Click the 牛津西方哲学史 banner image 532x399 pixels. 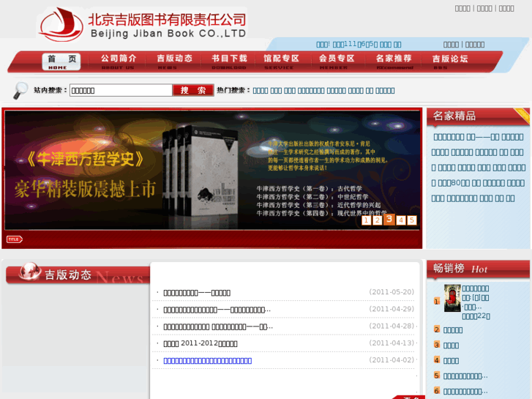pyautogui.click(x=212, y=170)
